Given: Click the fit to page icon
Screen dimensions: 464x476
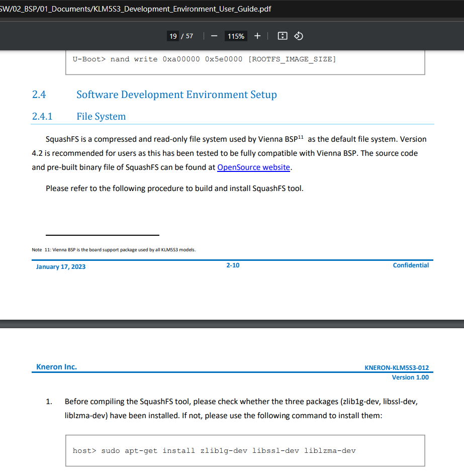Looking at the screenshot, I should (x=283, y=36).
